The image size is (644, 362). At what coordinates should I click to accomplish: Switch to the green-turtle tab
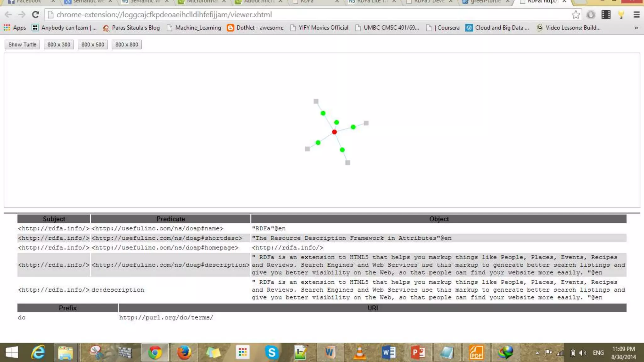pyautogui.click(x=485, y=2)
